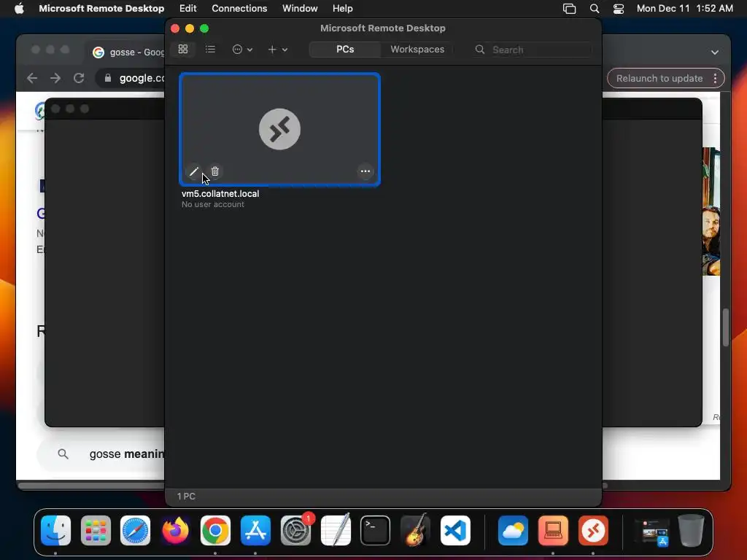This screenshot has width=747, height=560.
Task: Click the No user account text
Action: click(212, 204)
